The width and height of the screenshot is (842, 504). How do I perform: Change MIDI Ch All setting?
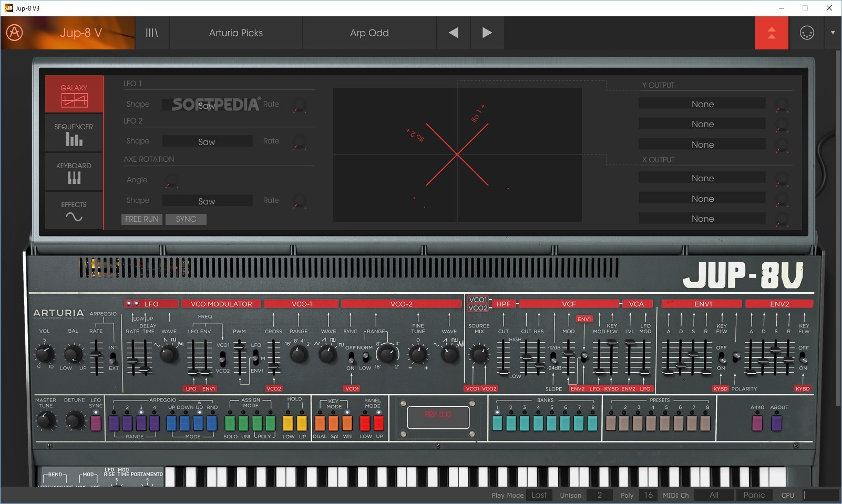tap(714, 495)
